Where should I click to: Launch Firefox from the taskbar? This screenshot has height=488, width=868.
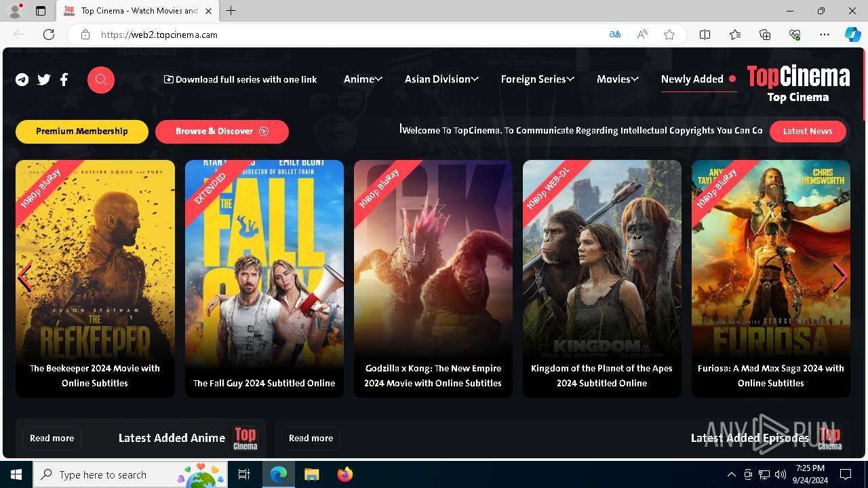tap(344, 474)
